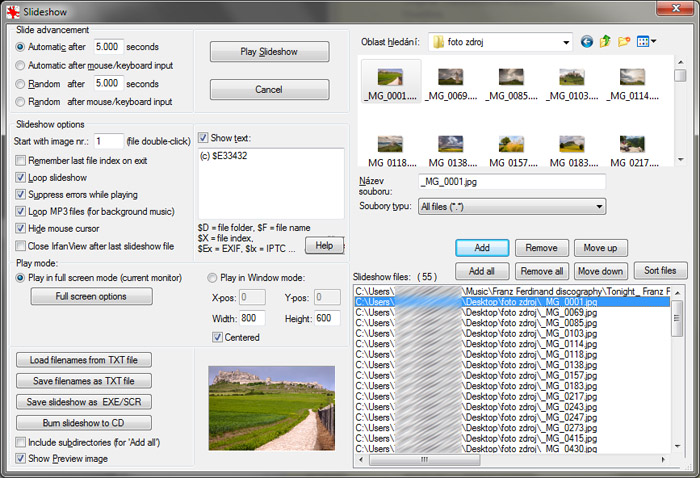Viewport: 700px width, 478px height.
Task: Select the _MG_0114 image thumbnail
Action: click(x=630, y=77)
